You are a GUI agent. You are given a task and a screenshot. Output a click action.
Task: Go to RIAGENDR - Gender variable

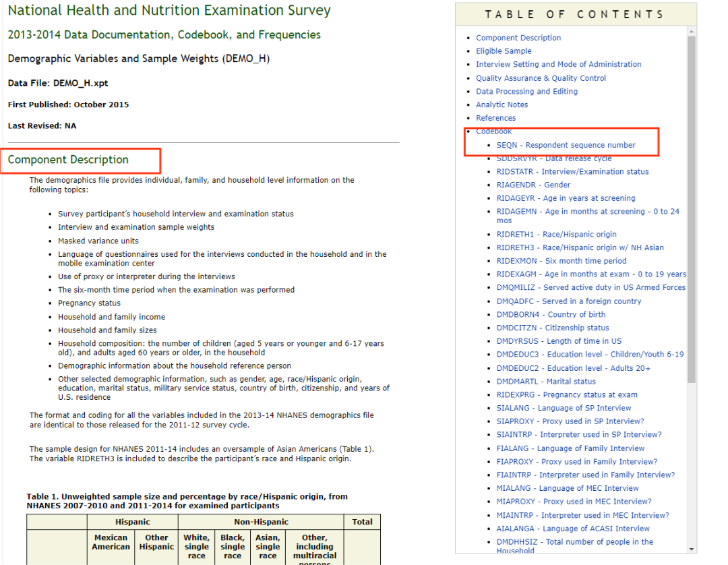(x=533, y=185)
